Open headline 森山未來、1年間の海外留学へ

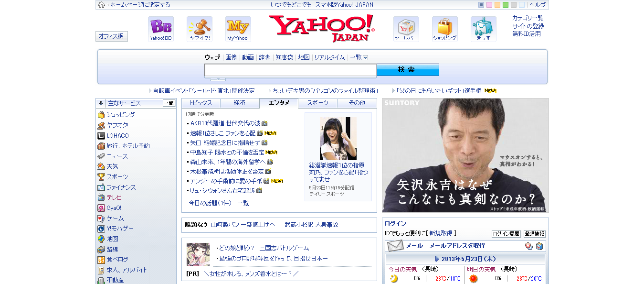click(x=228, y=162)
